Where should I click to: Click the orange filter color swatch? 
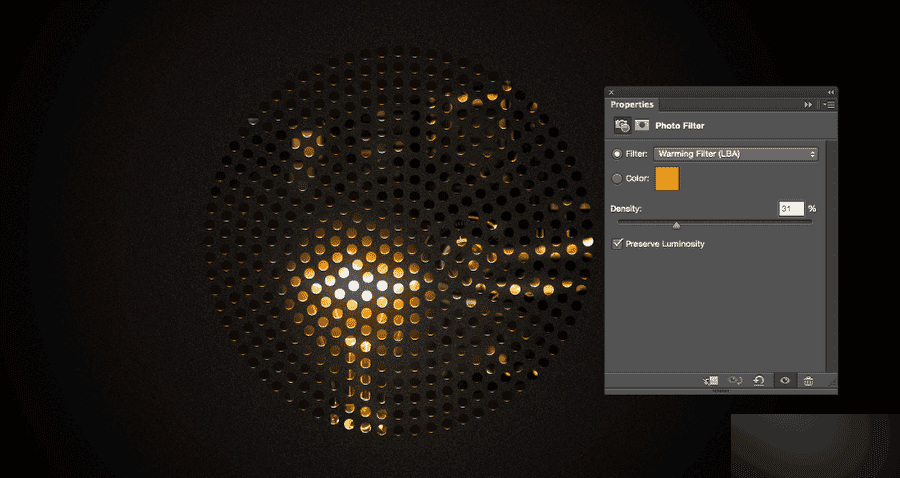(x=667, y=179)
